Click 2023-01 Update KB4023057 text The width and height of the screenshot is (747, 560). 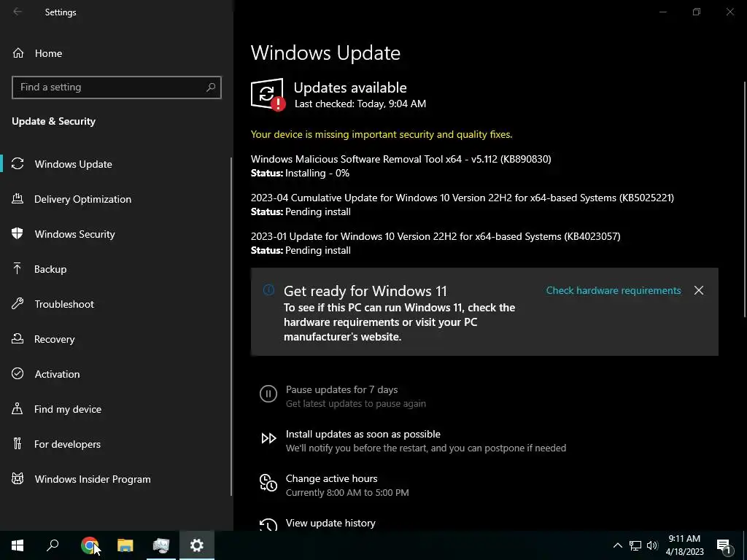[x=436, y=236]
